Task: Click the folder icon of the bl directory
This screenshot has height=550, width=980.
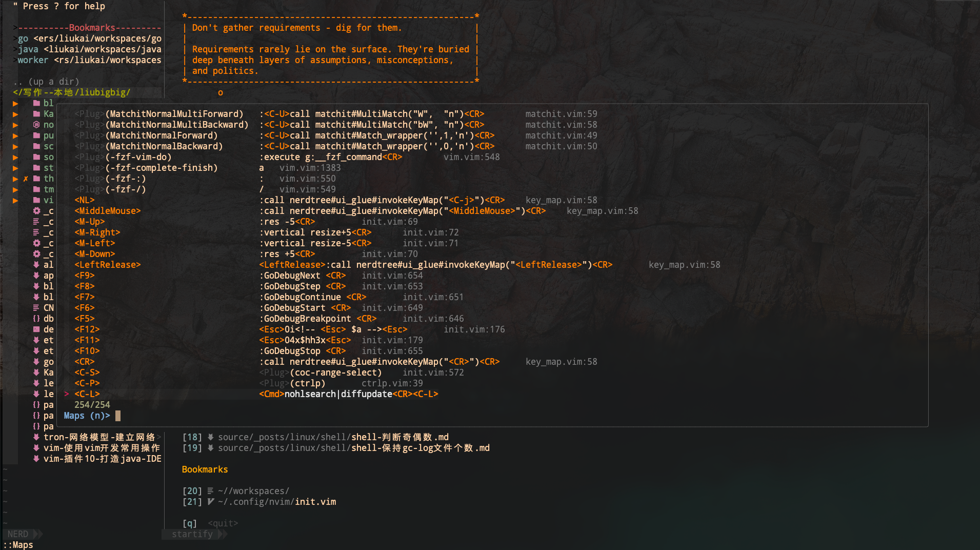Action: pyautogui.click(x=36, y=103)
